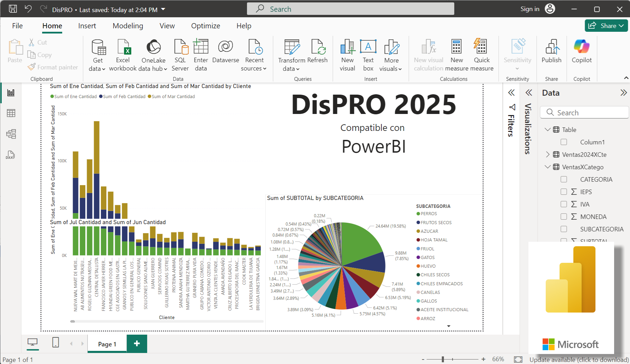Collapse the Data pane chevron
Screen dimensions: 630x364
coord(623,93)
